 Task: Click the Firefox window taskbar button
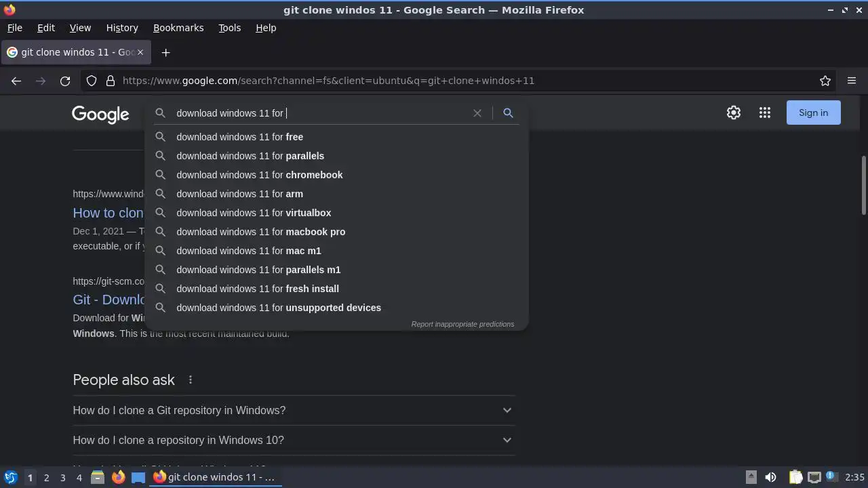point(215,477)
